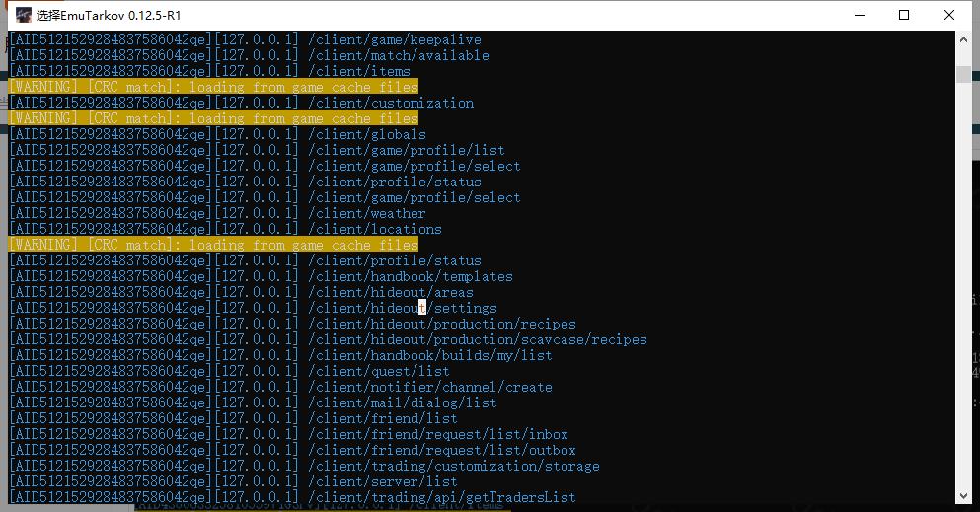Click the /client/notifier/channel/create log line
The image size is (980, 512).
click(280, 387)
